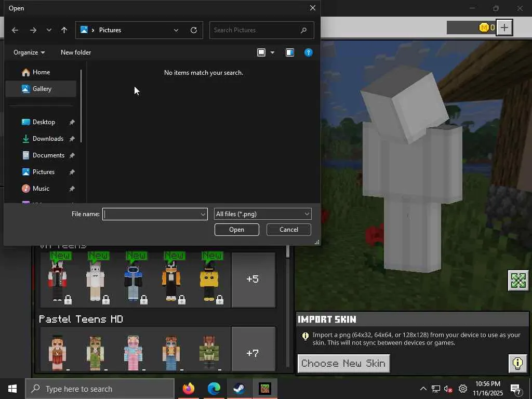Cancel the Open file dialog
The width and height of the screenshot is (532, 399).
coord(289,230)
